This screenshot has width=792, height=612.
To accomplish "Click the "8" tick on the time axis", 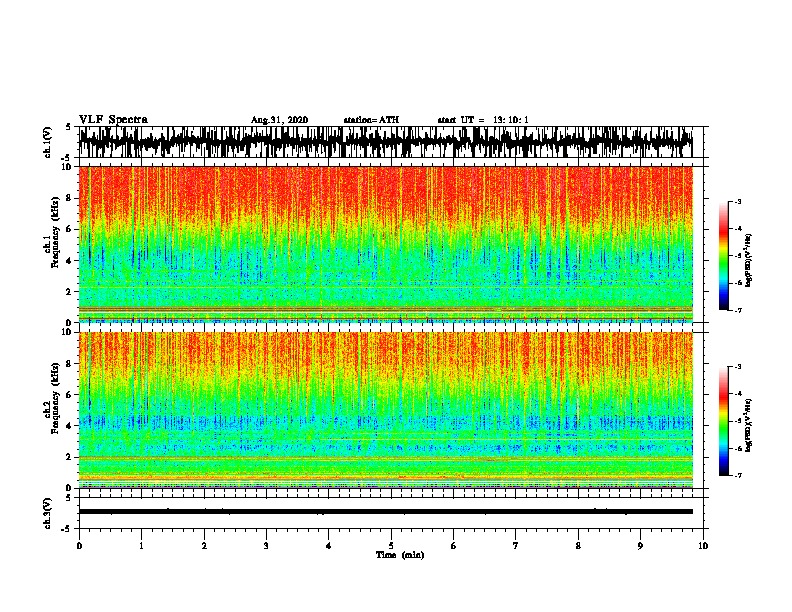I will (578, 546).
